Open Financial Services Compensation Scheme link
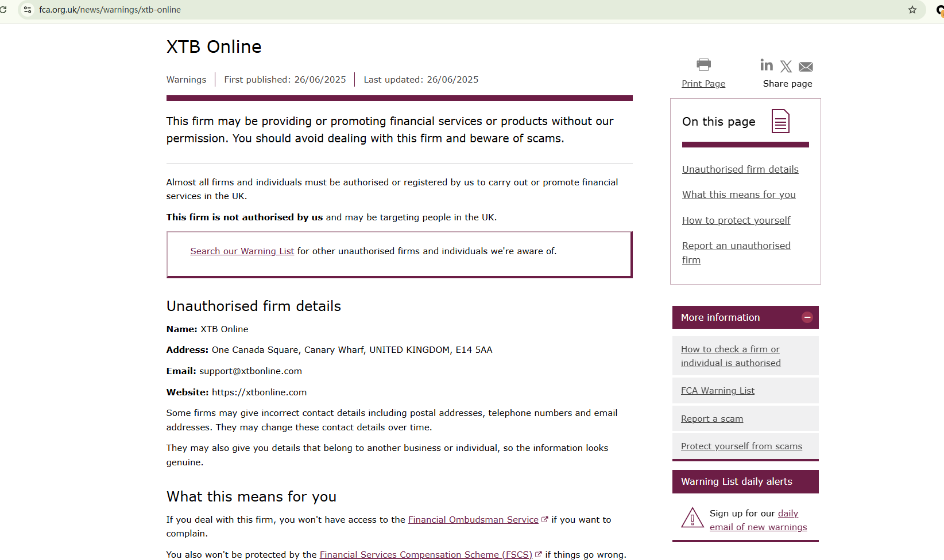The image size is (944, 560). coord(426,555)
